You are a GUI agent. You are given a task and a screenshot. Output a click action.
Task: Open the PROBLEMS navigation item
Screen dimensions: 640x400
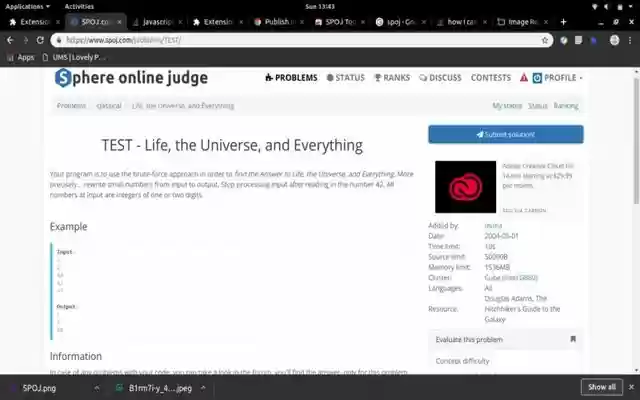pos(291,78)
